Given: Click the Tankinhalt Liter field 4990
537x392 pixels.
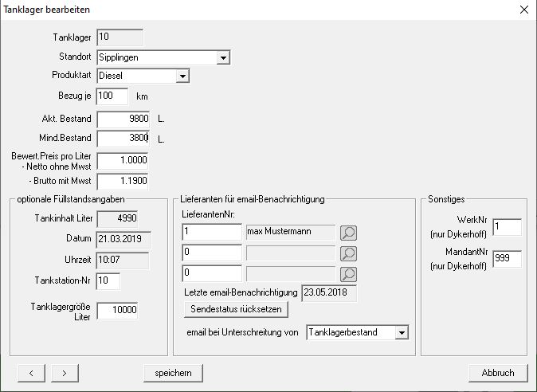Looking at the screenshot, I should pos(117,219).
